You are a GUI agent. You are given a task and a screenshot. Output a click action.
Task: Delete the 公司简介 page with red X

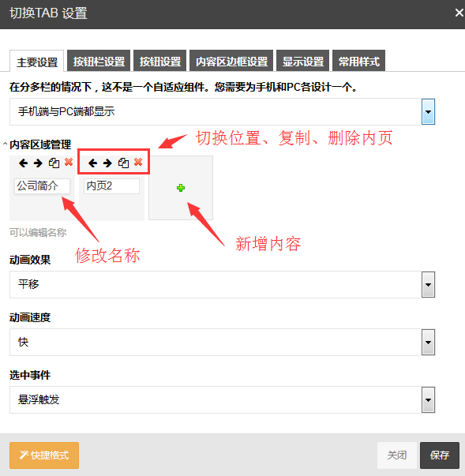click(69, 162)
